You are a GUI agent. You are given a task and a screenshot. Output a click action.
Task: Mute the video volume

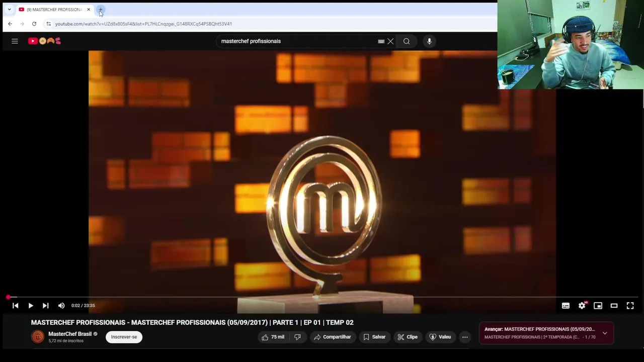[x=61, y=306]
